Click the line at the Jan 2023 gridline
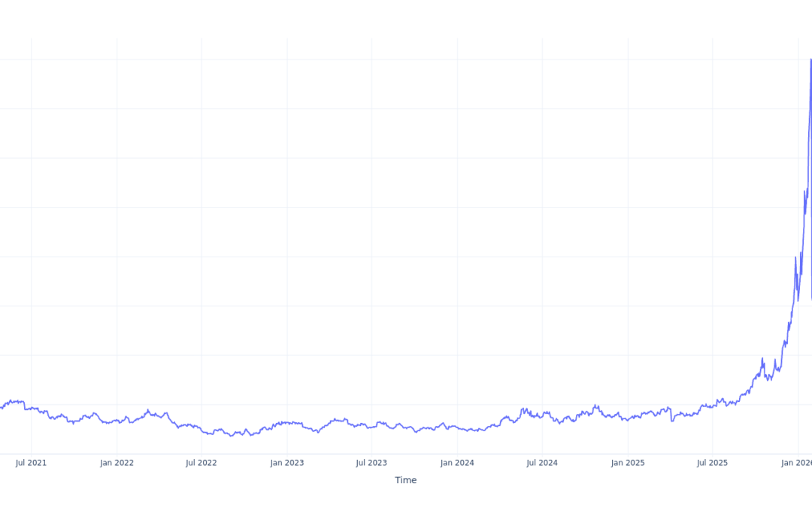 286,423
